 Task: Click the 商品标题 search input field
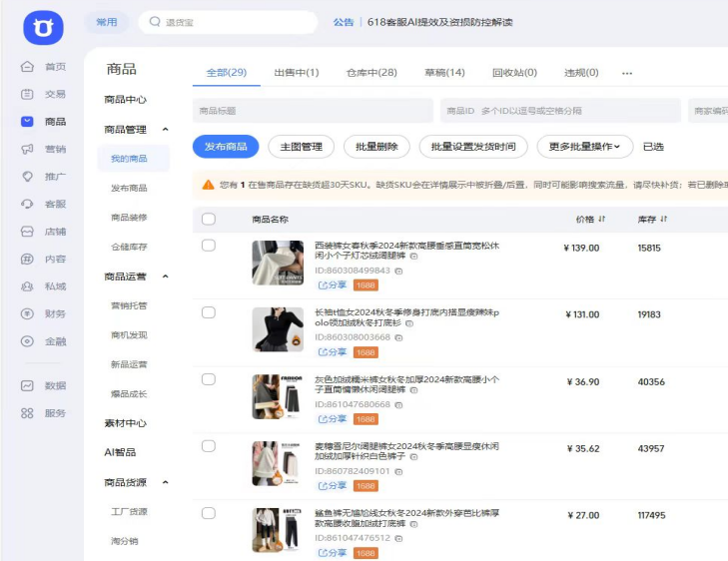(x=313, y=111)
